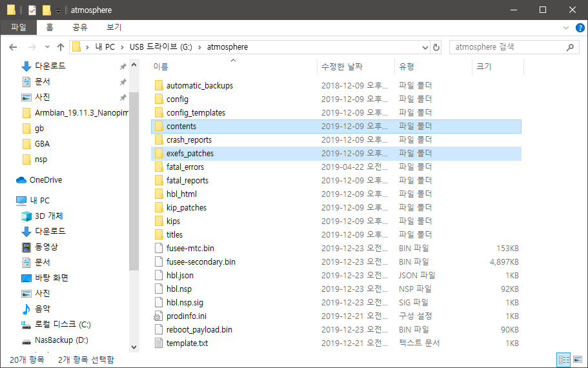Switch to large icons view in status bar
This screenshot has width=588, height=368.
[578, 360]
